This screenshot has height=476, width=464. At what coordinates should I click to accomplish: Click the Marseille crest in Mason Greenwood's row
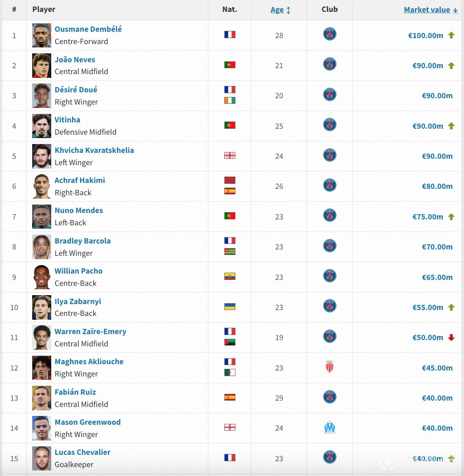(x=329, y=427)
